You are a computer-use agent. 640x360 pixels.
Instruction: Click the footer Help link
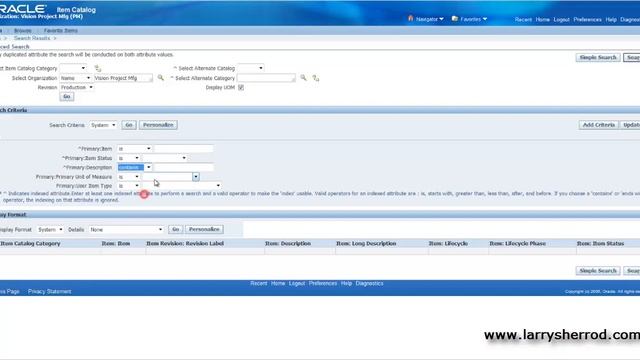pyautogui.click(x=346, y=283)
